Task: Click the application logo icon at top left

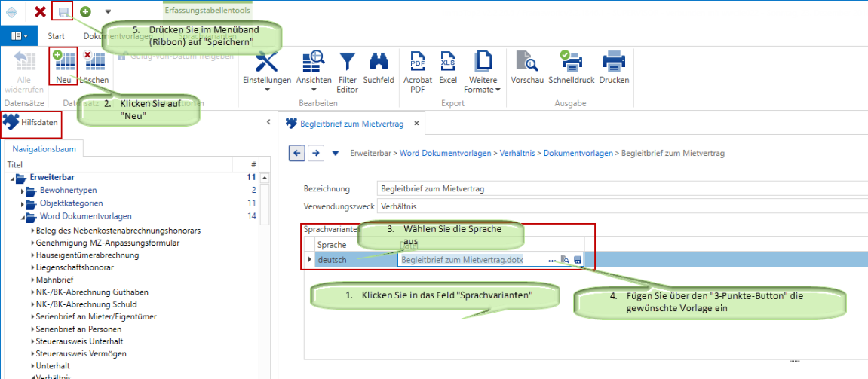Action: click(11, 11)
